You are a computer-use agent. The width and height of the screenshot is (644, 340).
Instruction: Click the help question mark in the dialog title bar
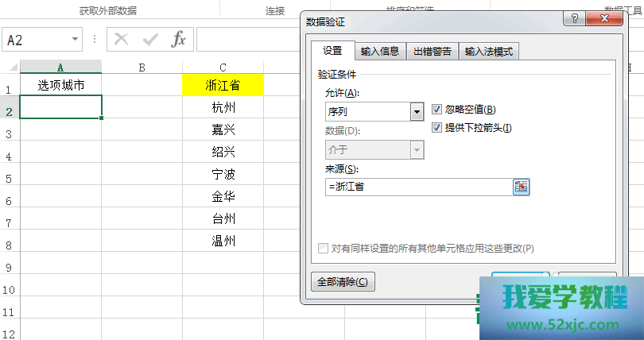coord(571,18)
